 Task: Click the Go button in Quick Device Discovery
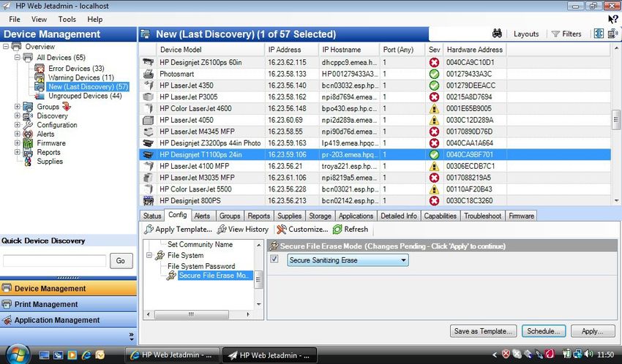[x=121, y=261]
